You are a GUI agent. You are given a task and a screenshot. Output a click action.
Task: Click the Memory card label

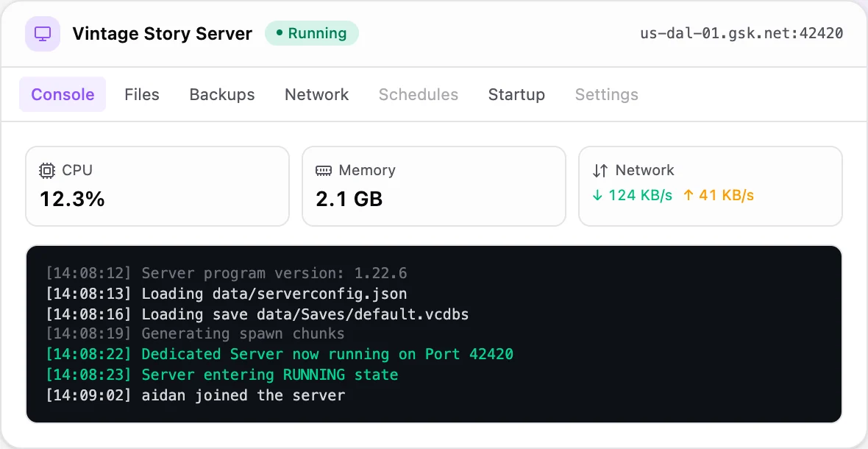pyautogui.click(x=367, y=170)
